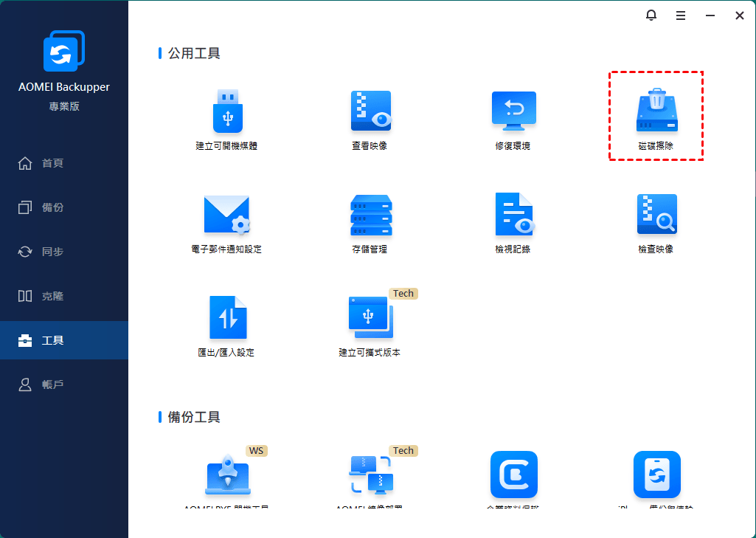Open the 帳戶 account section
Image resolution: width=756 pixels, height=538 pixels.
point(64,384)
